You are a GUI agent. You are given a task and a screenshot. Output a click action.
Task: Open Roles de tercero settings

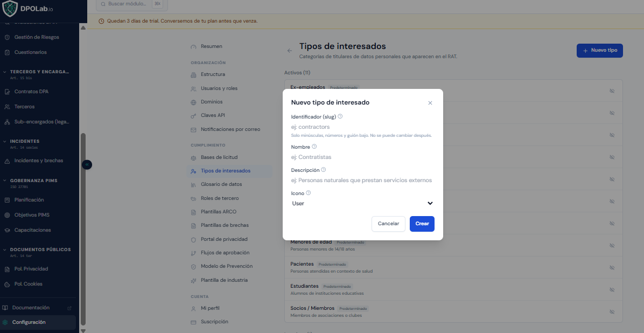229,198
